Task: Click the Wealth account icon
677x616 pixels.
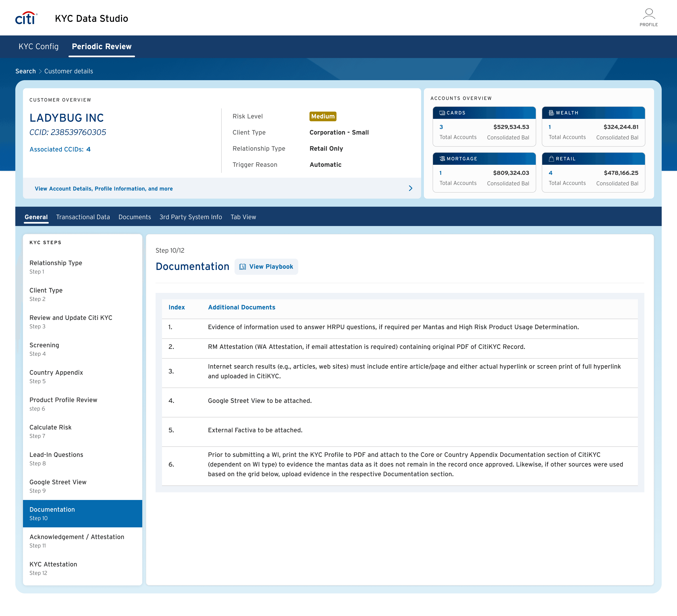Action: coord(551,113)
